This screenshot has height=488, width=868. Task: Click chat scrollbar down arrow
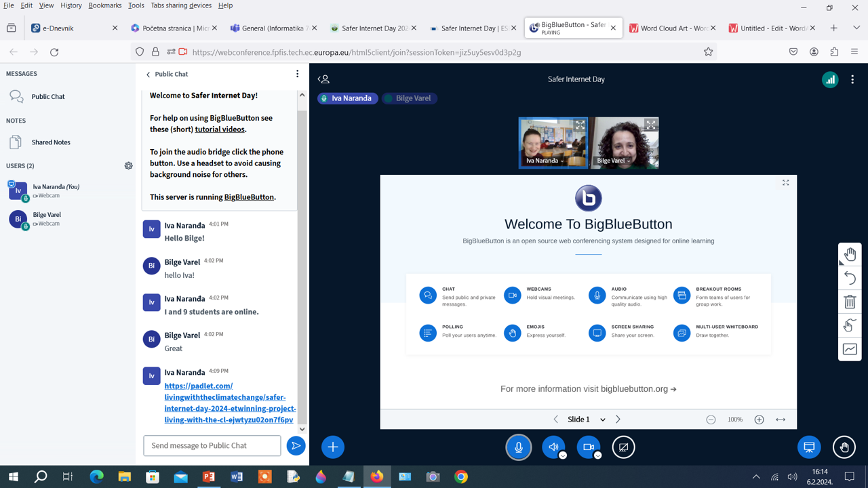point(302,429)
